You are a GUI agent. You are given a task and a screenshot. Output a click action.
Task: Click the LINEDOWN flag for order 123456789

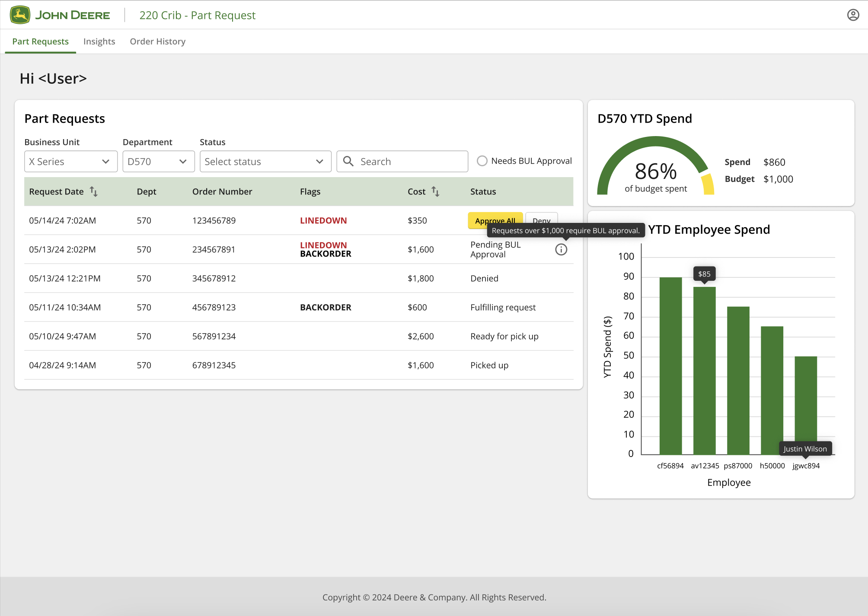pyautogui.click(x=323, y=220)
